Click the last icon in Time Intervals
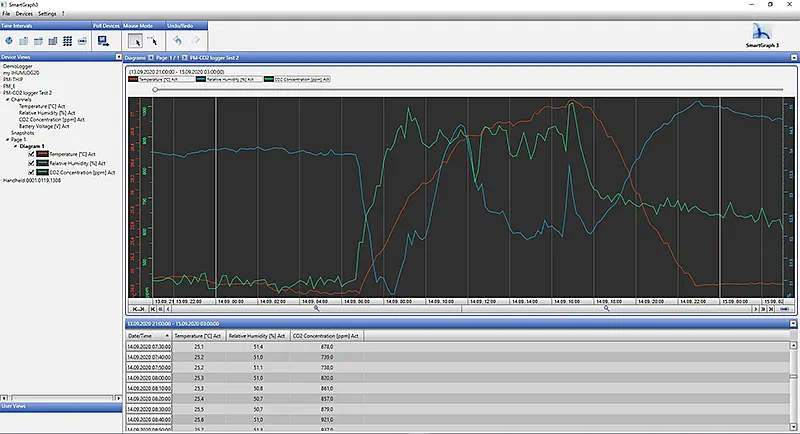 coord(81,41)
